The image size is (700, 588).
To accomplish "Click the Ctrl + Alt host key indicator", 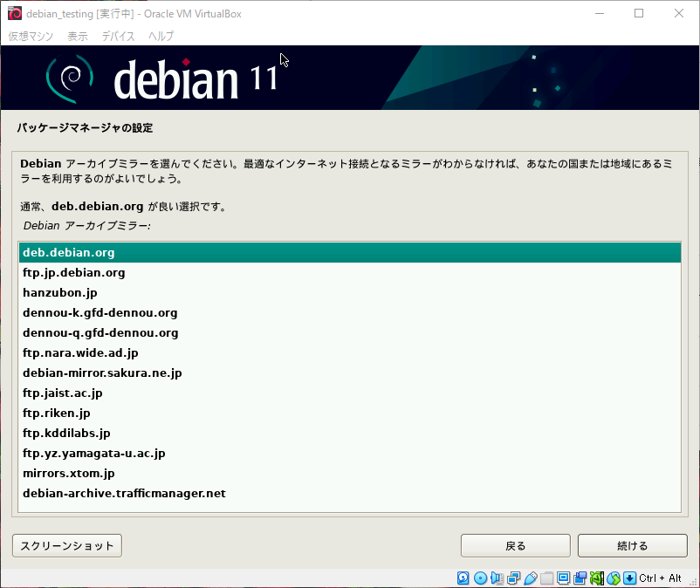I will (x=660, y=578).
